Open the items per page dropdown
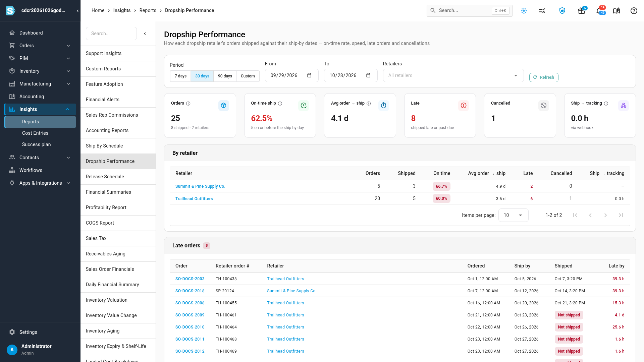 coord(513,215)
